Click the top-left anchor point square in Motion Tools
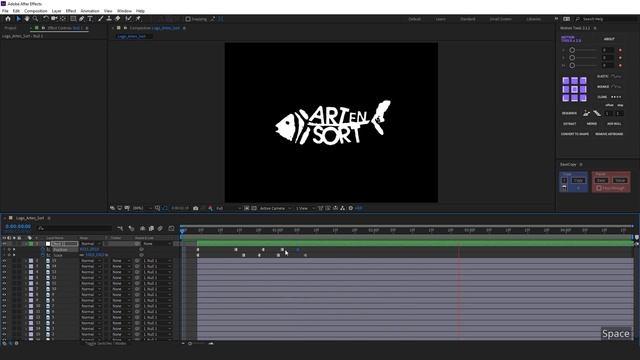This screenshot has height=360, width=640. click(566, 80)
